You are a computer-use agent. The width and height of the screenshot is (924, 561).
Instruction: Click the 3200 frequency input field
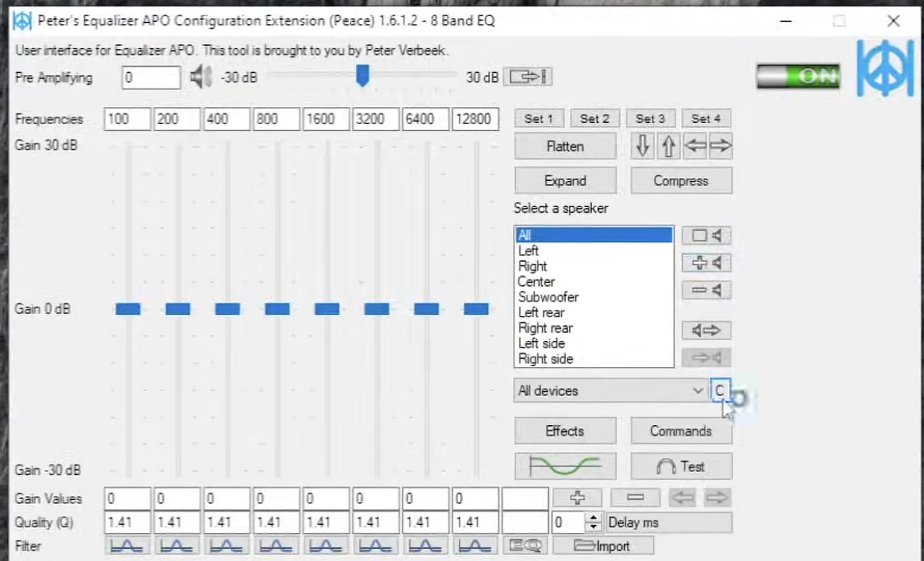376,119
